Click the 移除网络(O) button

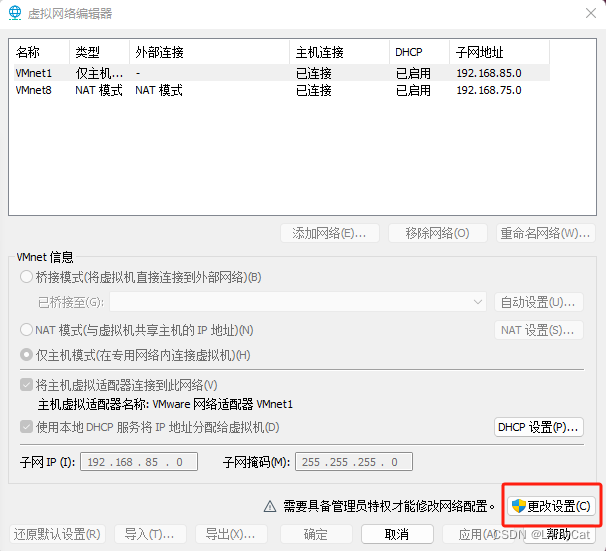click(437, 233)
